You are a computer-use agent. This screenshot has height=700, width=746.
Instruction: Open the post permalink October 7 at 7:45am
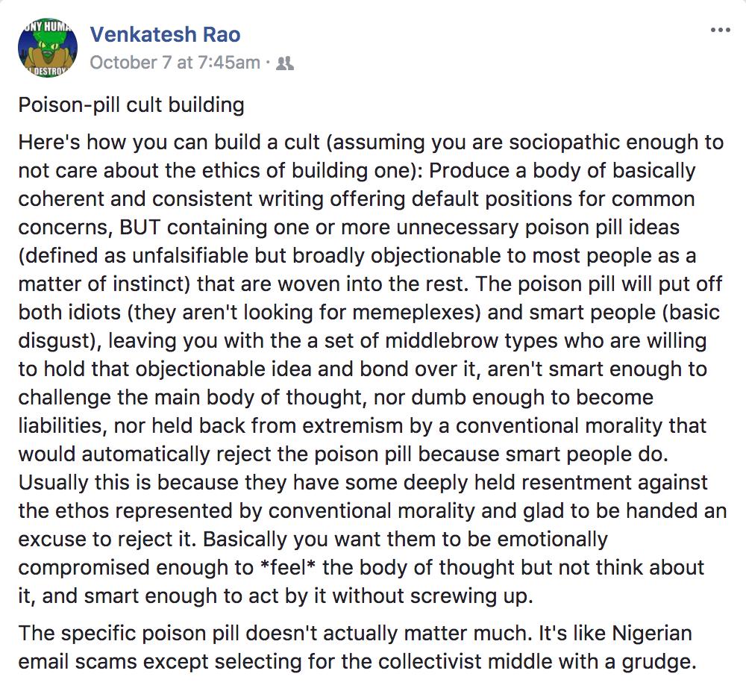[175, 63]
